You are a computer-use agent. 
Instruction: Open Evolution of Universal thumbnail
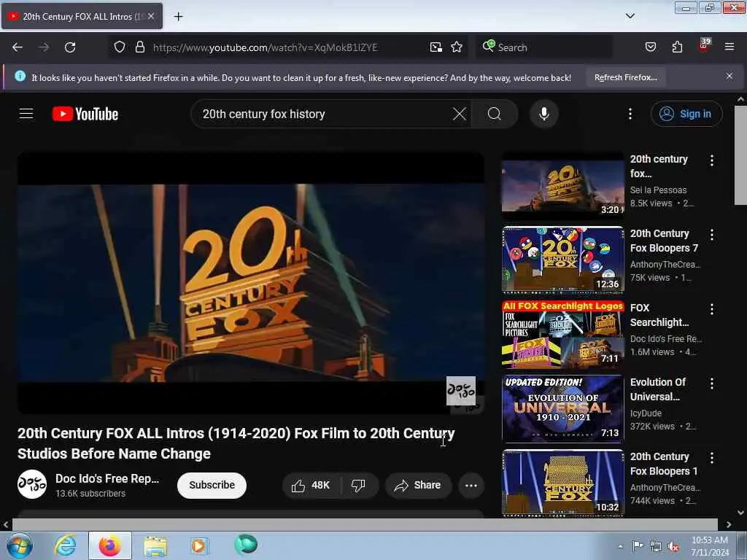(x=562, y=408)
